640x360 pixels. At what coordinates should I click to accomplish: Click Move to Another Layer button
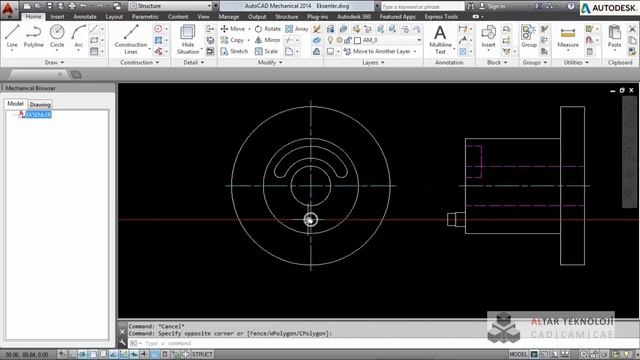coord(377,51)
